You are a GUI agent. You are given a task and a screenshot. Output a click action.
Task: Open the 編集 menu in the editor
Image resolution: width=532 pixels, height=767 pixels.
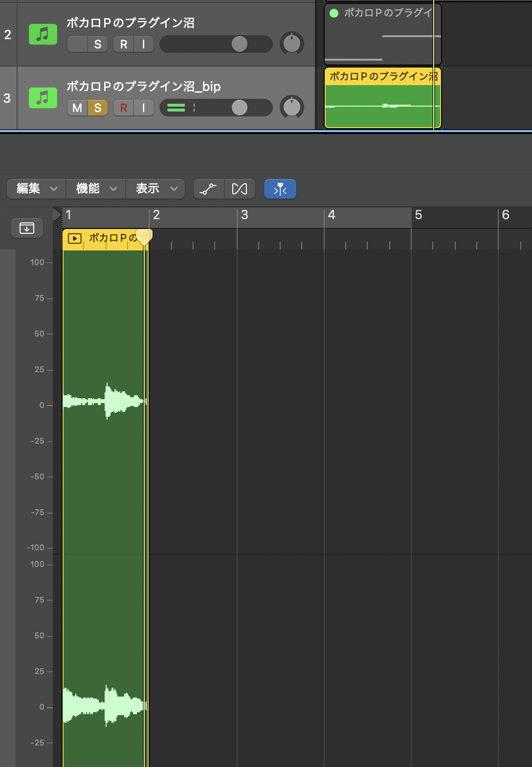point(37,188)
